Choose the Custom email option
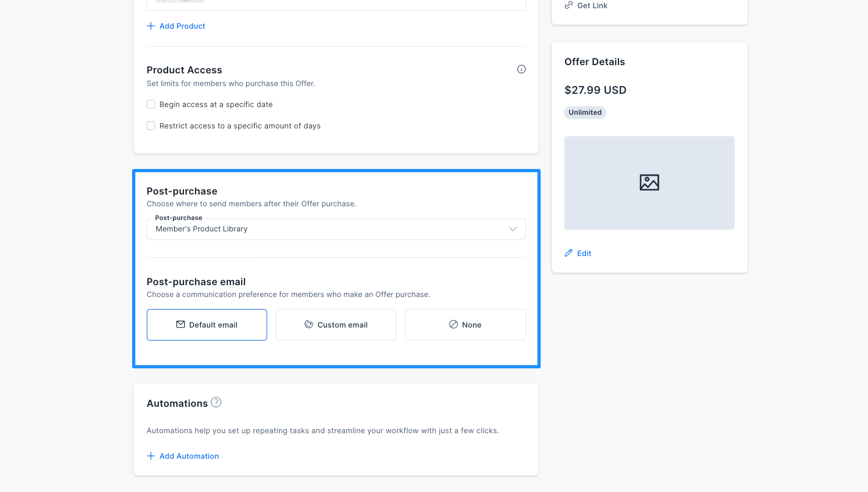The width and height of the screenshot is (868, 492). pyautogui.click(x=336, y=325)
